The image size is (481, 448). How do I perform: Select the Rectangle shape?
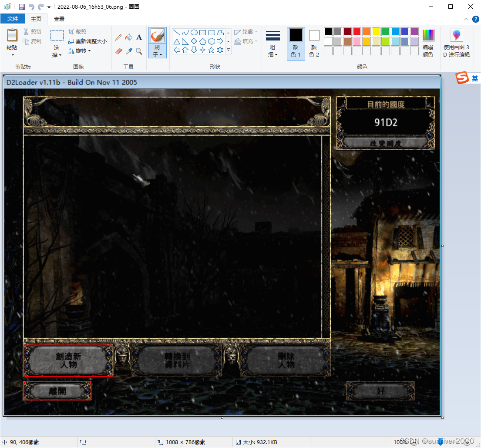(x=202, y=33)
